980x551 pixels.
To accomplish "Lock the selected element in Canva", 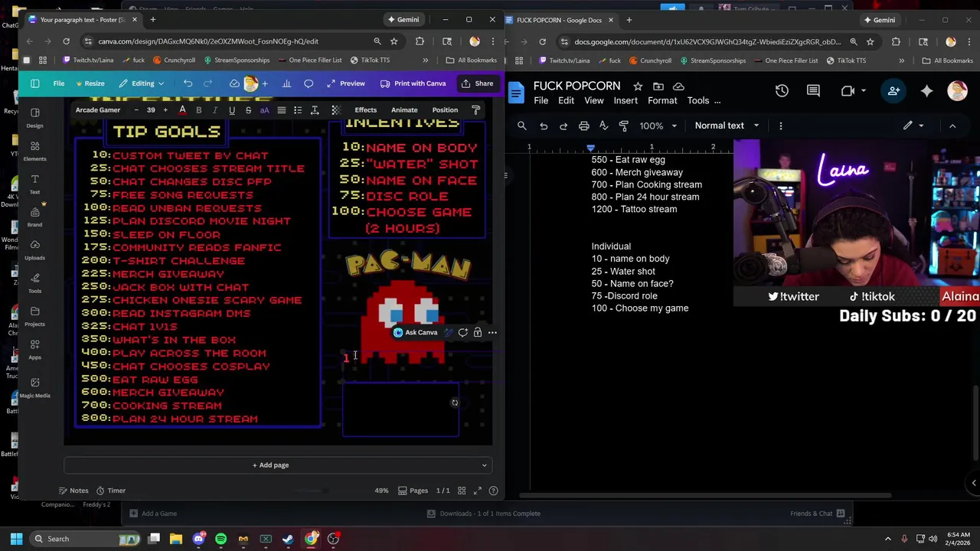I will (x=477, y=333).
